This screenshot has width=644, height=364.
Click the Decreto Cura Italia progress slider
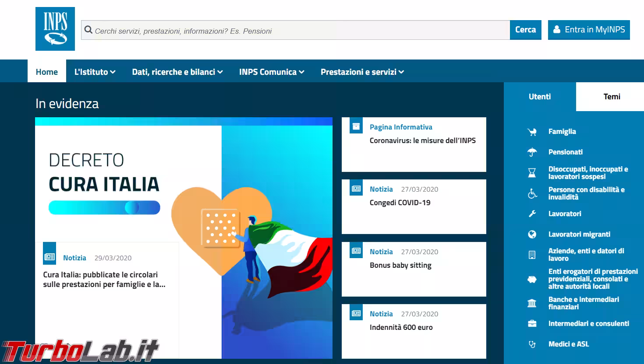pyautogui.click(x=104, y=207)
